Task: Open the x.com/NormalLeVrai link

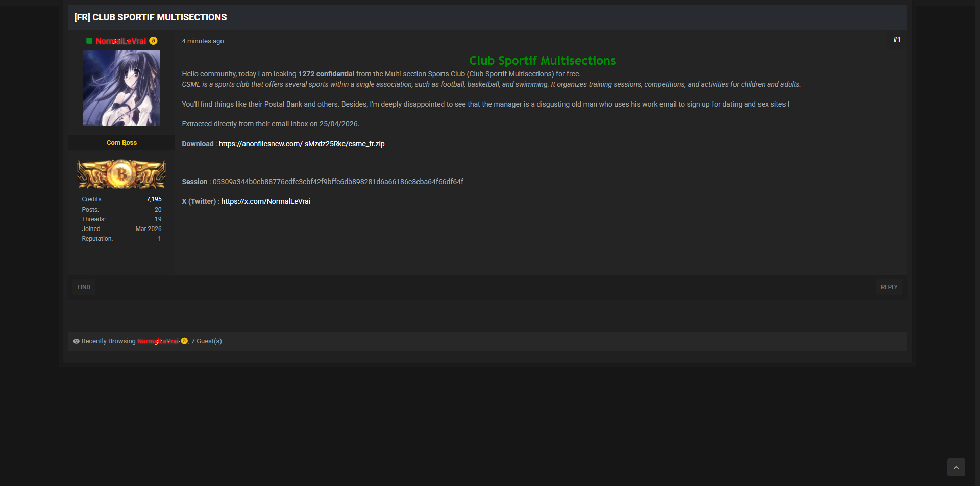Action: [265, 201]
